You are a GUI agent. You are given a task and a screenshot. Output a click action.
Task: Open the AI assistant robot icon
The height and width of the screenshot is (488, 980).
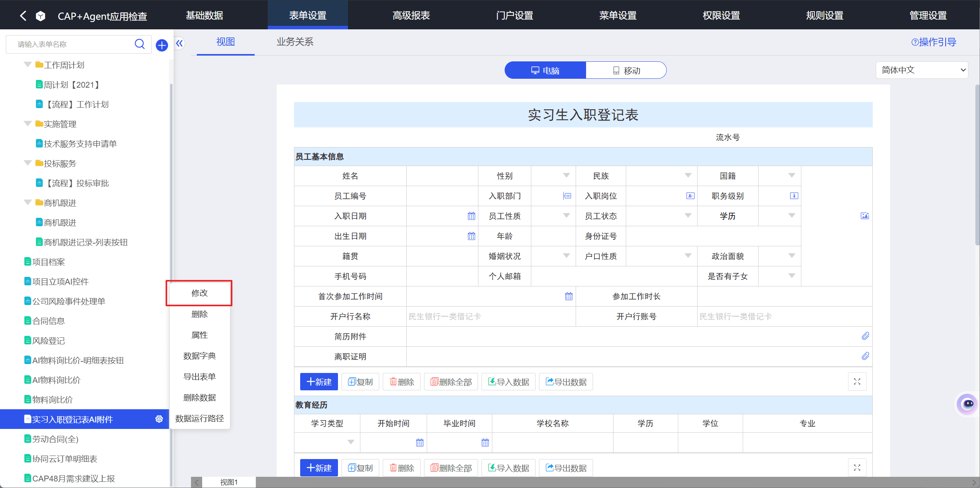968,404
